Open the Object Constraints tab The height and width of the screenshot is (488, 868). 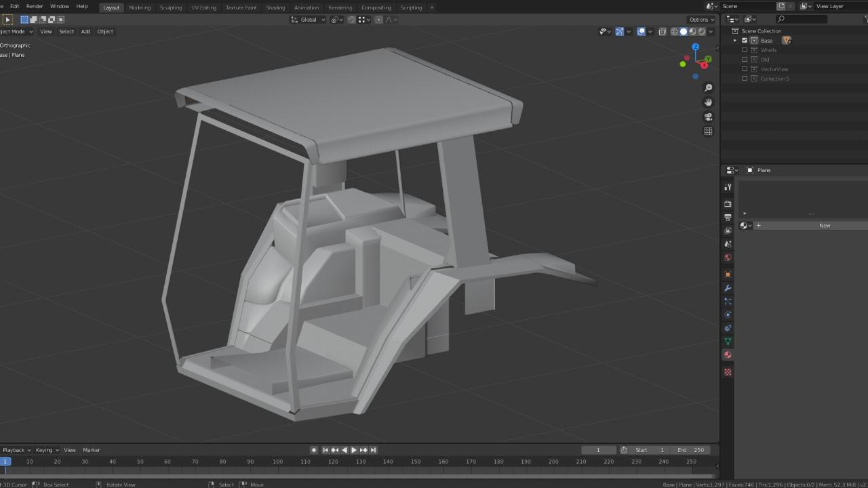728,328
